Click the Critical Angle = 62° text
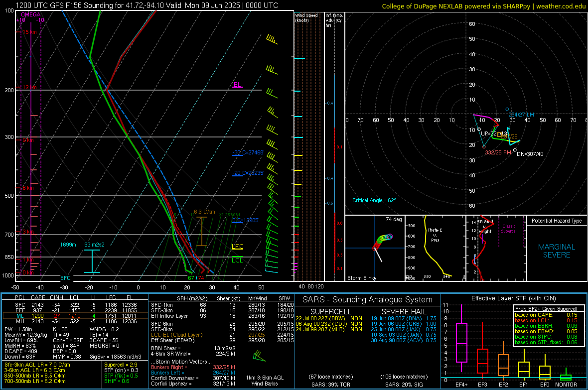Viewport: 588px width, 390px height. pos(374,200)
